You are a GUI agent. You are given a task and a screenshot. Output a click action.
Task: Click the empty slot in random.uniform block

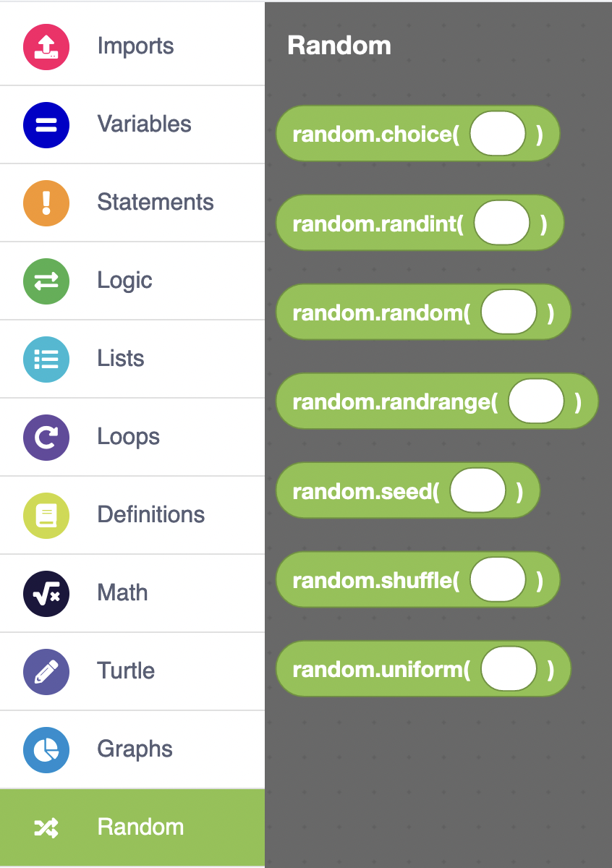tap(509, 670)
